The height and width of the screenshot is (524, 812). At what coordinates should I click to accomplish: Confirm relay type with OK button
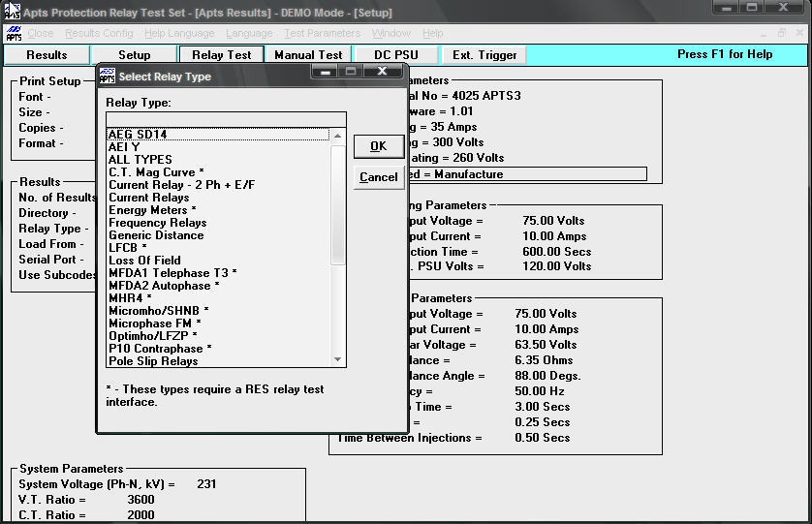379,146
